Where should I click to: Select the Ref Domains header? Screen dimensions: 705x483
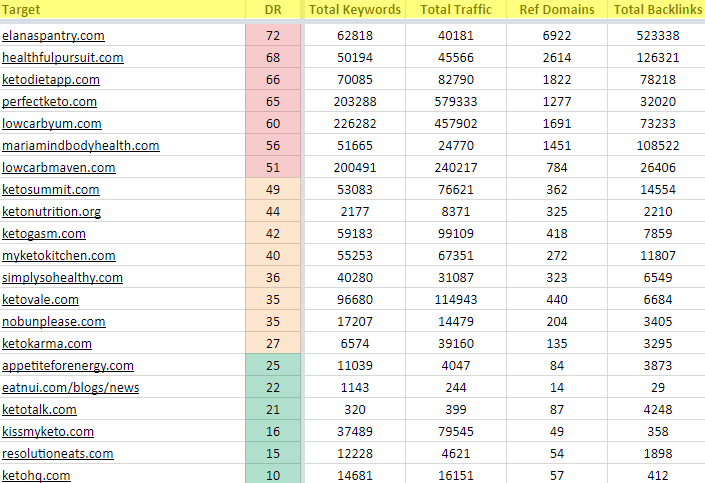coord(557,9)
